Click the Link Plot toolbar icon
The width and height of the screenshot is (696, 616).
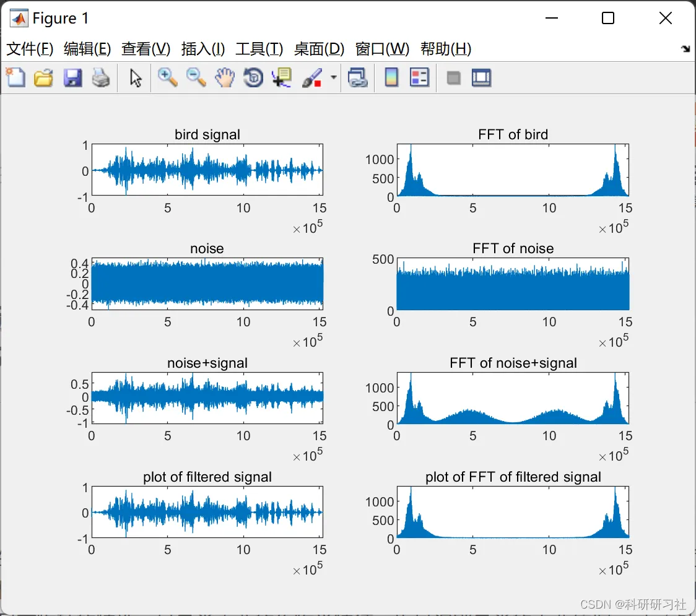tap(358, 77)
